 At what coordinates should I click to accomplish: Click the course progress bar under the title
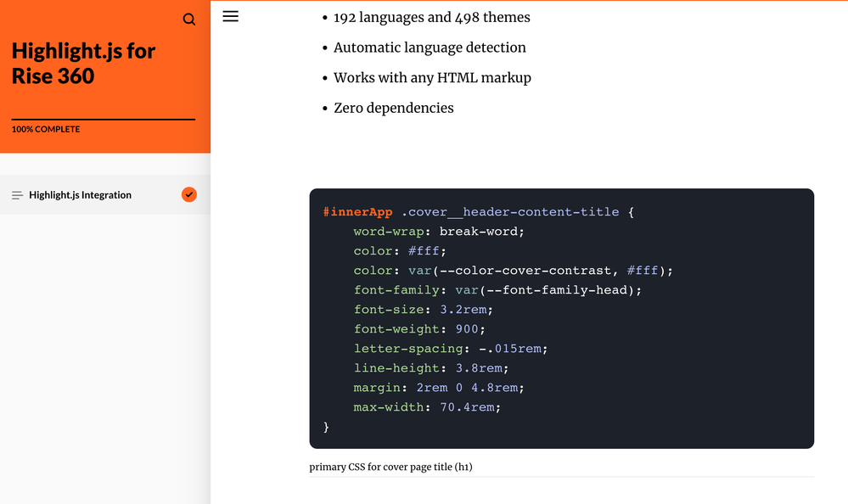click(104, 120)
